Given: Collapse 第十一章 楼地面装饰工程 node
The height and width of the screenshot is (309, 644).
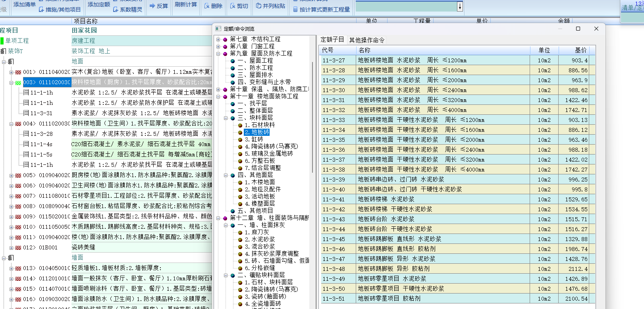Looking at the screenshot, I should coord(218,97).
